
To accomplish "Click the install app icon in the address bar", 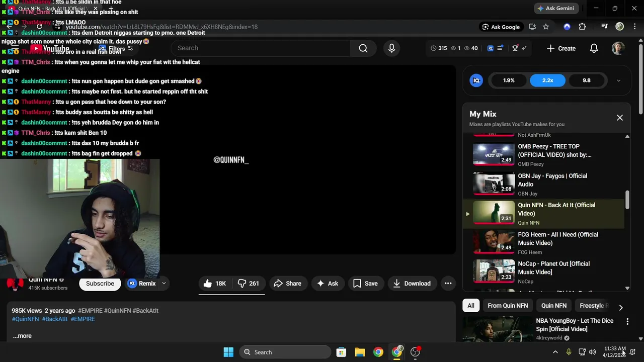I will coord(532,27).
